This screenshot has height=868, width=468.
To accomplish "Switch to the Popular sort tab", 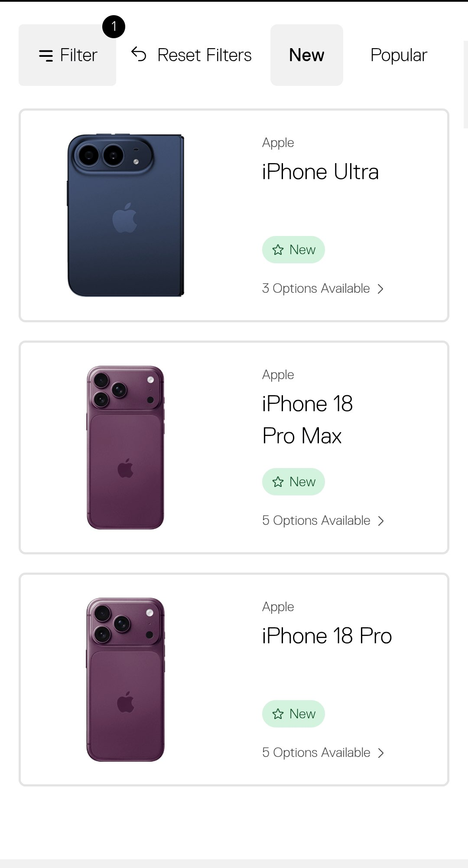I will (x=399, y=55).
